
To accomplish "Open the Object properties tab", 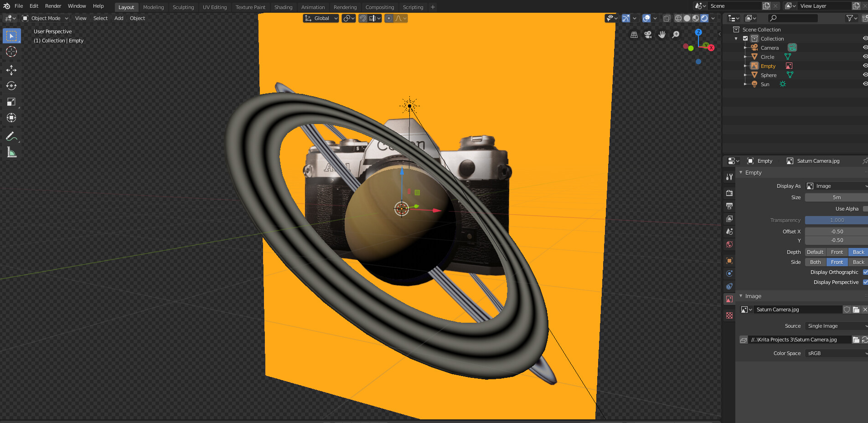I will point(729,261).
